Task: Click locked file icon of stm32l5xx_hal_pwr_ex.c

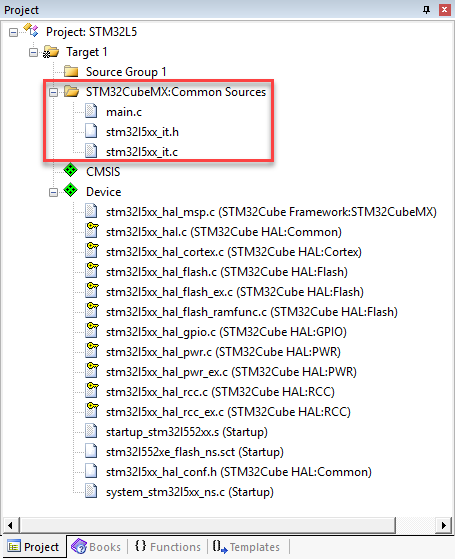Action: (x=92, y=370)
